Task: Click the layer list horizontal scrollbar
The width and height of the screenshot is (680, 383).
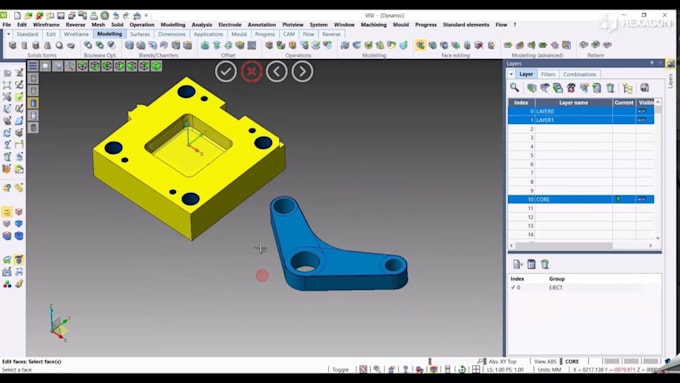Action: coord(564,246)
